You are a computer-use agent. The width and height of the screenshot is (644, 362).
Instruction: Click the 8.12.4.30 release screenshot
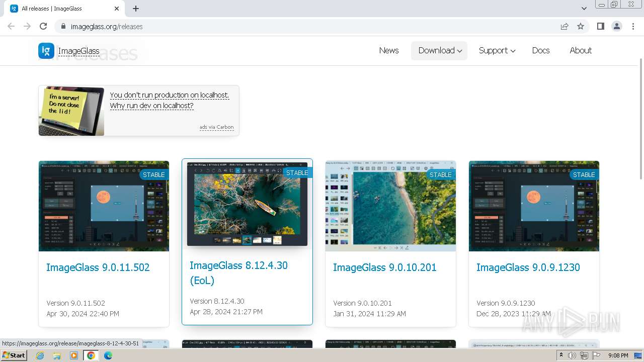pos(247,204)
